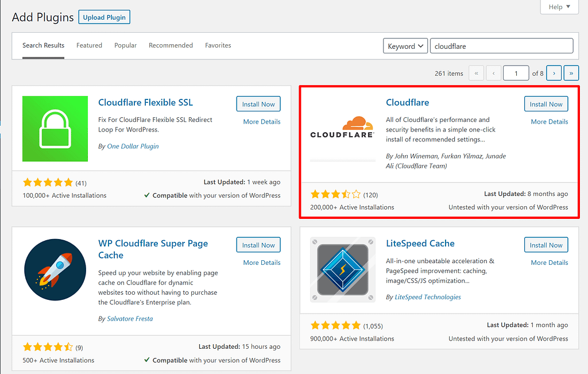Click the official Cloudflare plugin logo
Image resolution: width=588 pixels, height=374 pixels.
pos(342,129)
